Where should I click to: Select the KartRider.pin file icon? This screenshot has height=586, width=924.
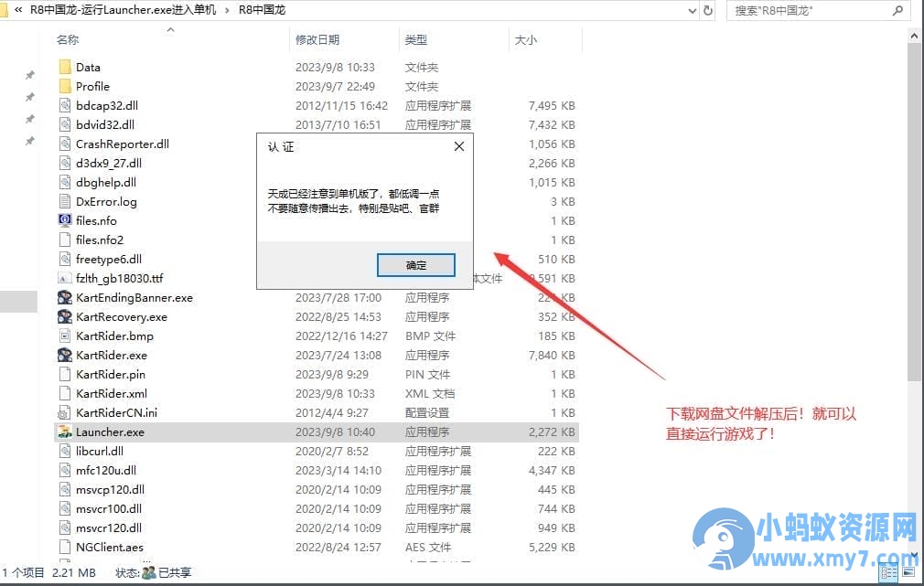click(65, 375)
